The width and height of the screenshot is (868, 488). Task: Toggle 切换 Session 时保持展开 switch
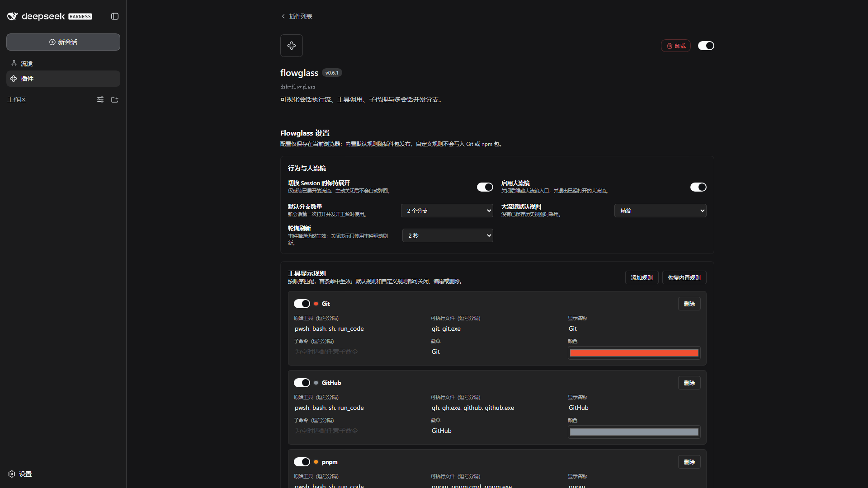[485, 187]
